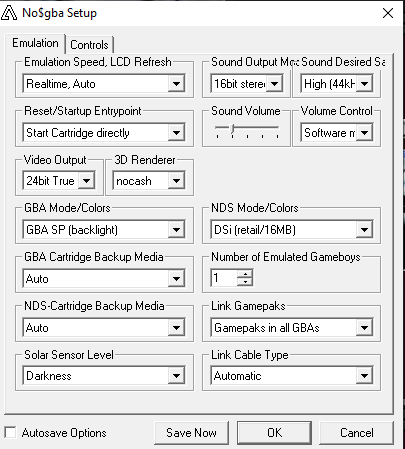Viewport: 405px width, 449px height.
Task: Click the Save Now button
Action: pyautogui.click(x=191, y=433)
